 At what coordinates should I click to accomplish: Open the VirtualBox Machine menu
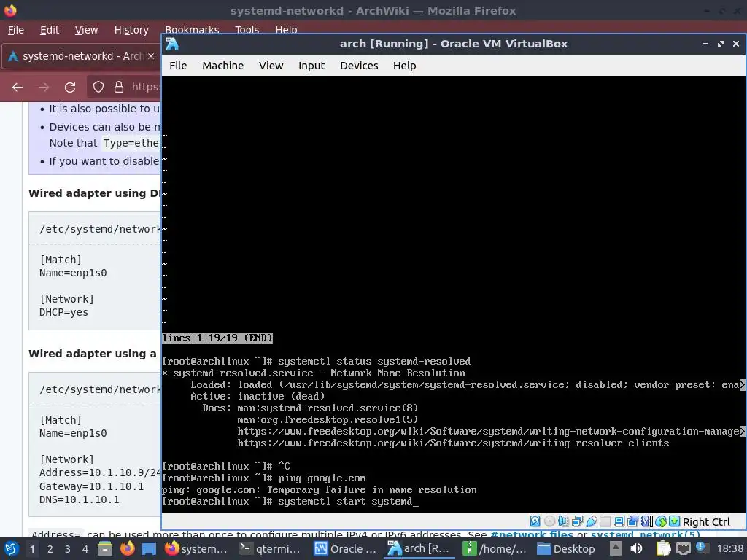[x=223, y=66]
